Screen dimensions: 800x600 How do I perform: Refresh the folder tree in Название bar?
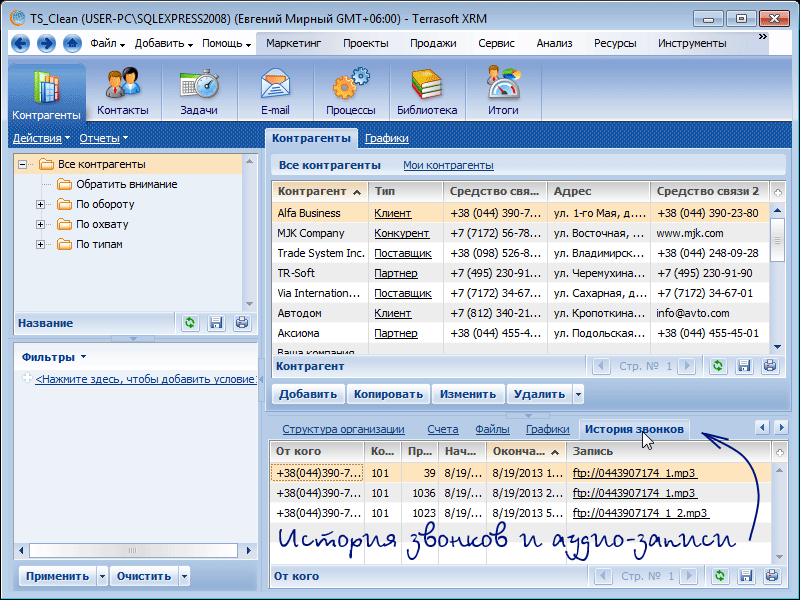(190, 323)
